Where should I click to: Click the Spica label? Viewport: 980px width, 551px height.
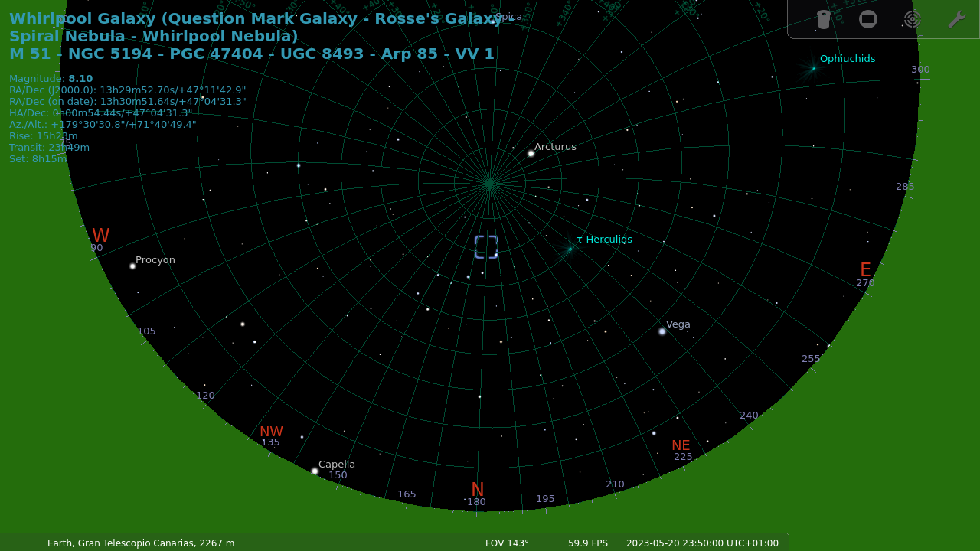508,16
